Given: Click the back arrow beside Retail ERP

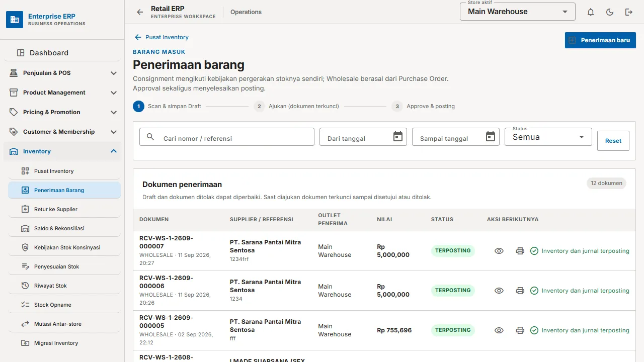Looking at the screenshot, I should 140,12.
